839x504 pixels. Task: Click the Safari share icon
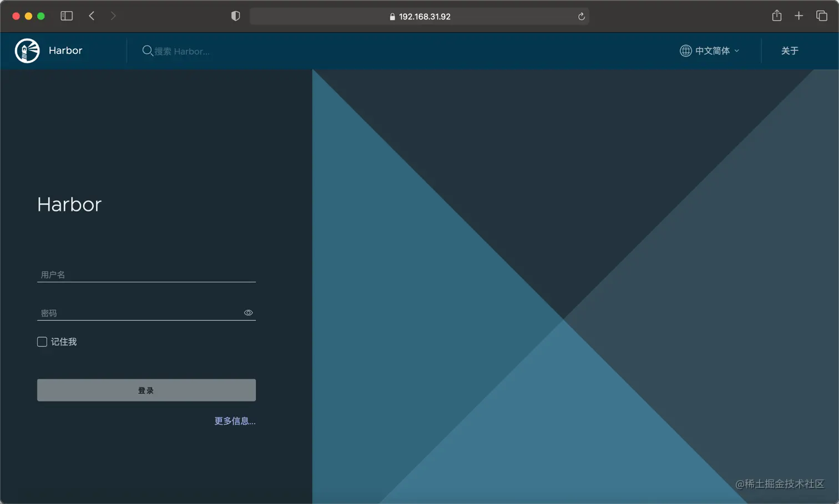(777, 16)
